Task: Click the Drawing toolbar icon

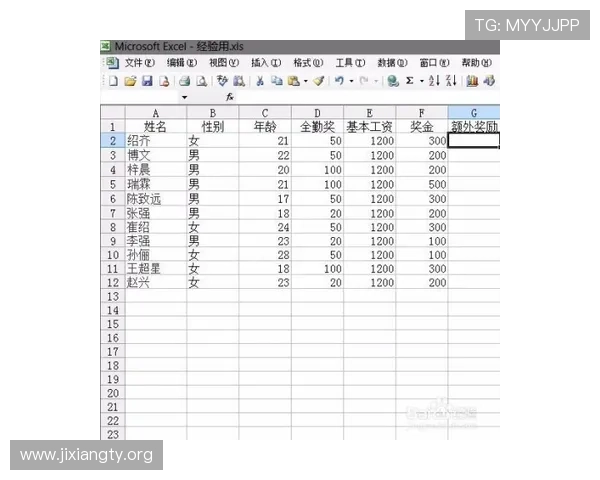Action: pyautogui.click(x=489, y=81)
